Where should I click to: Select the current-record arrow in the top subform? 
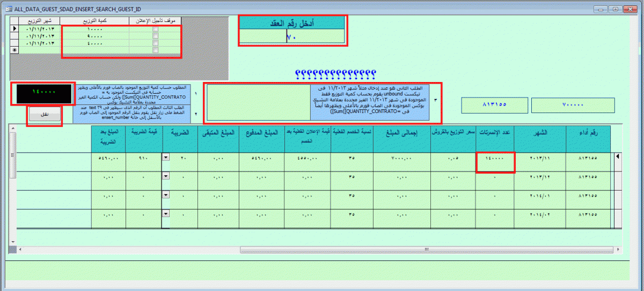(x=14, y=28)
